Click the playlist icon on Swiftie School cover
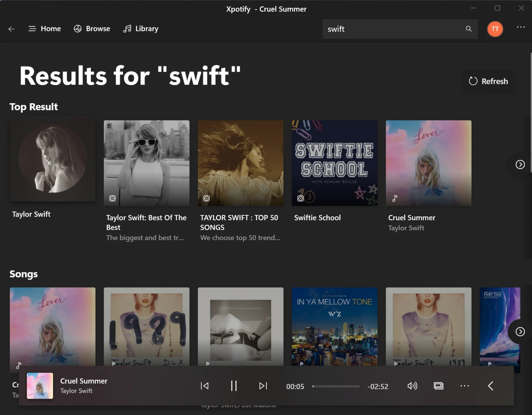 coord(300,198)
